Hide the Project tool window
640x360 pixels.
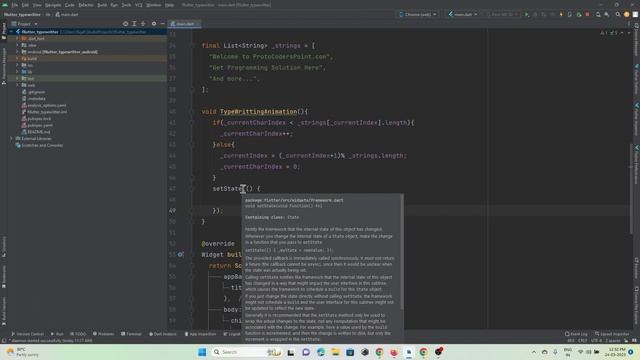tap(162, 24)
